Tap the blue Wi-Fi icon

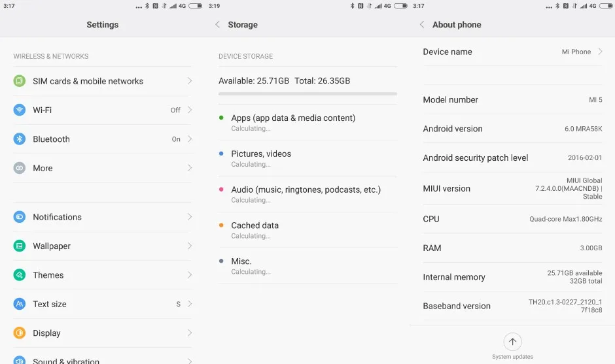[20, 110]
